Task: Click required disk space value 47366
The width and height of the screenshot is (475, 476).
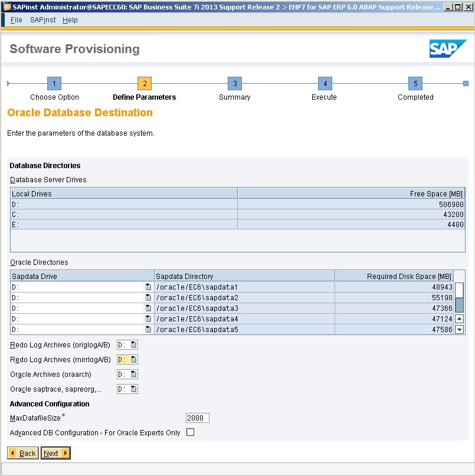Action: pyautogui.click(x=442, y=308)
